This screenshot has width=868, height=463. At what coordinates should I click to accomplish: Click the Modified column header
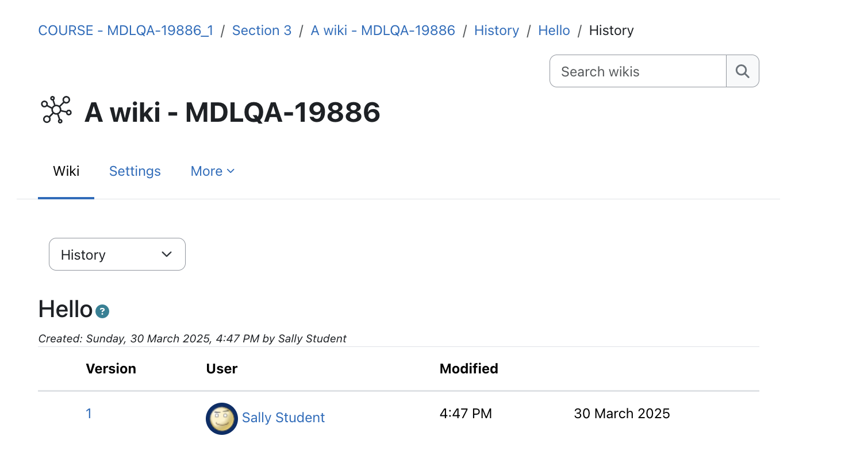[469, 369]
